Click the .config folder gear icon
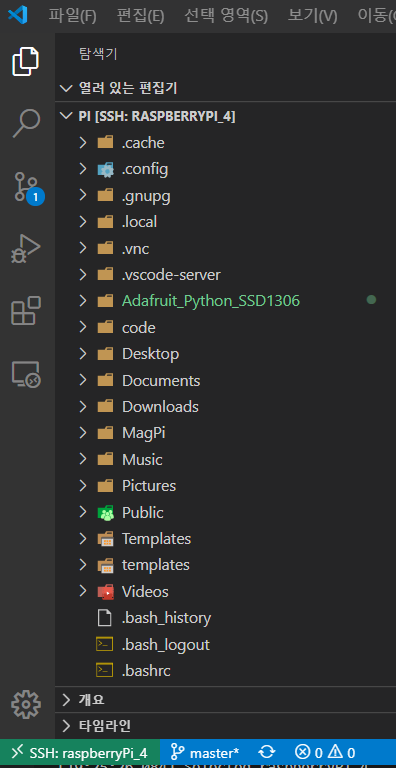396x768 pixels. point(105,170)
